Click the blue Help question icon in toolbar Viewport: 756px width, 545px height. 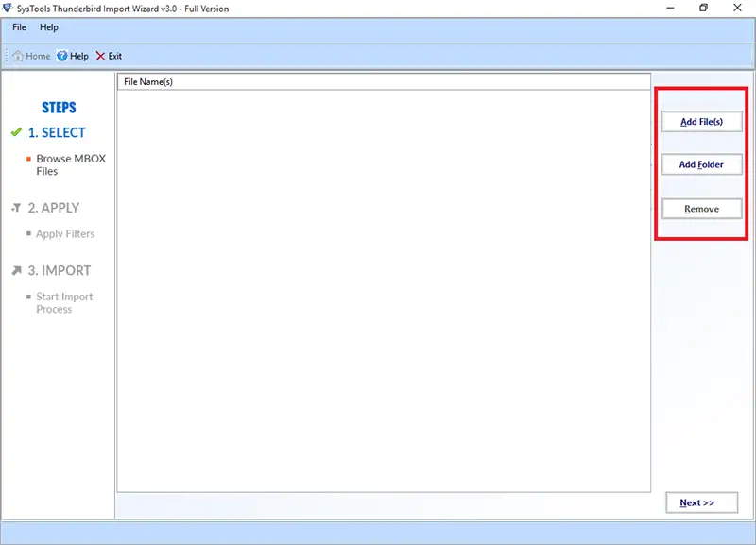[x=62, y=56]
